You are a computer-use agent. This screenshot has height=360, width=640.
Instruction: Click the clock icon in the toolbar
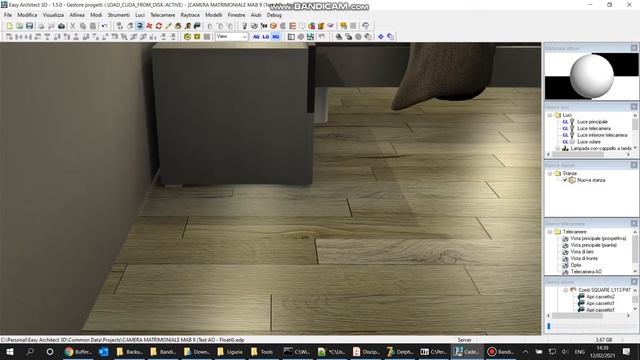(302, 26)
